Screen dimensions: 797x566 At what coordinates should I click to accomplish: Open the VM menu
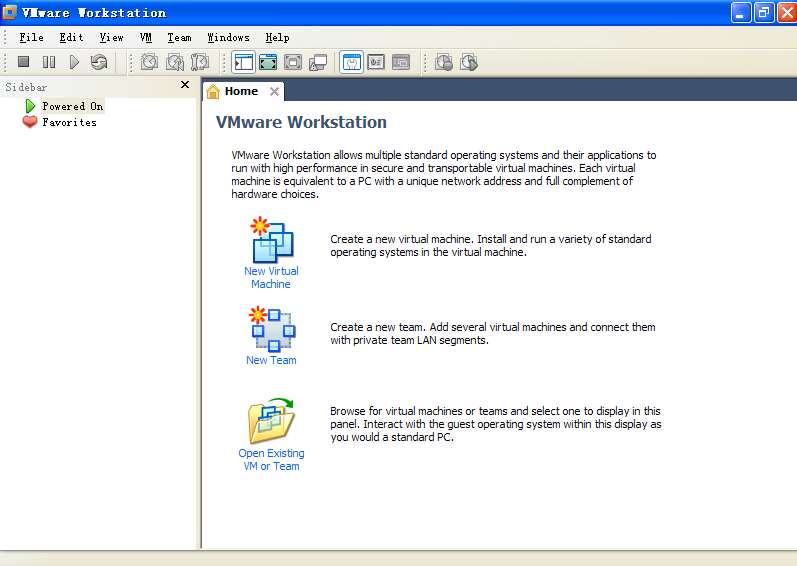146,38
